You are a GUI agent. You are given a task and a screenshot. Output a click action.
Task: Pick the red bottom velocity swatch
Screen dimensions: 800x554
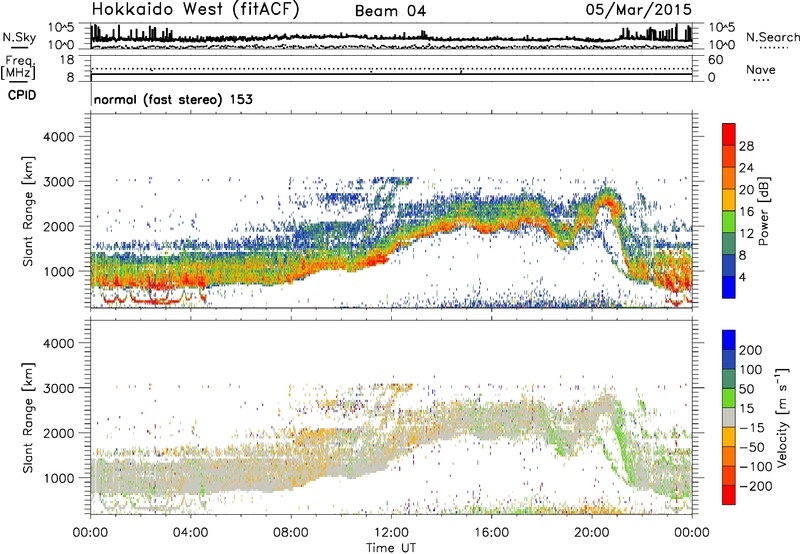pyautogui.click(x=729, y=495)
